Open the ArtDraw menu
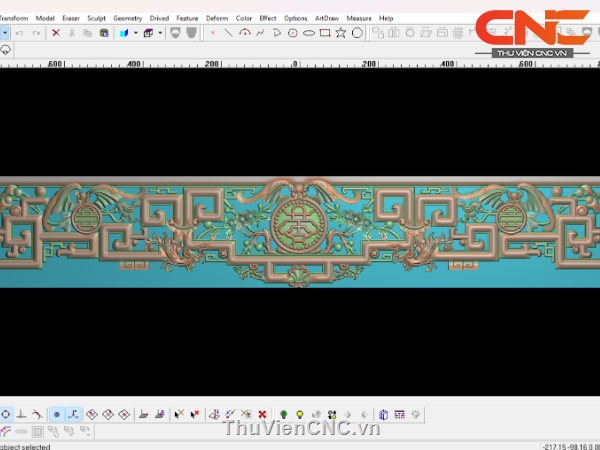 [x=327, y=18]
